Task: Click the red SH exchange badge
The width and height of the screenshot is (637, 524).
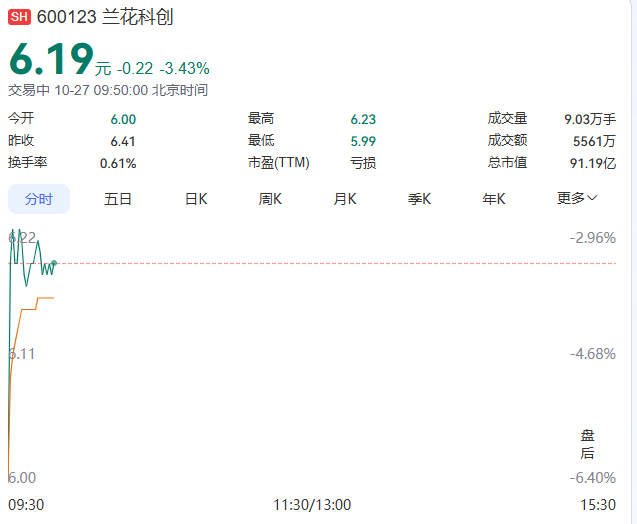Action: 19,17
